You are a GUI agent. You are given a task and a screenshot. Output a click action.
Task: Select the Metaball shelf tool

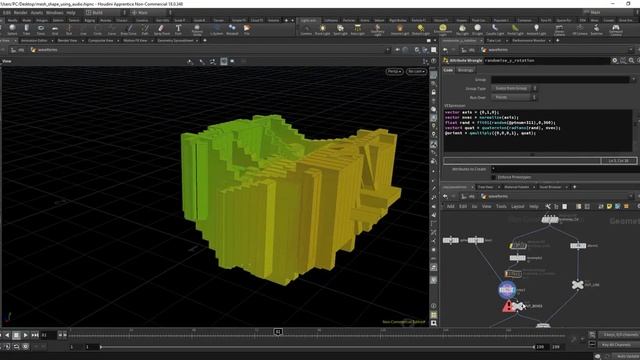pyautogui.click(x=232, y=29)
